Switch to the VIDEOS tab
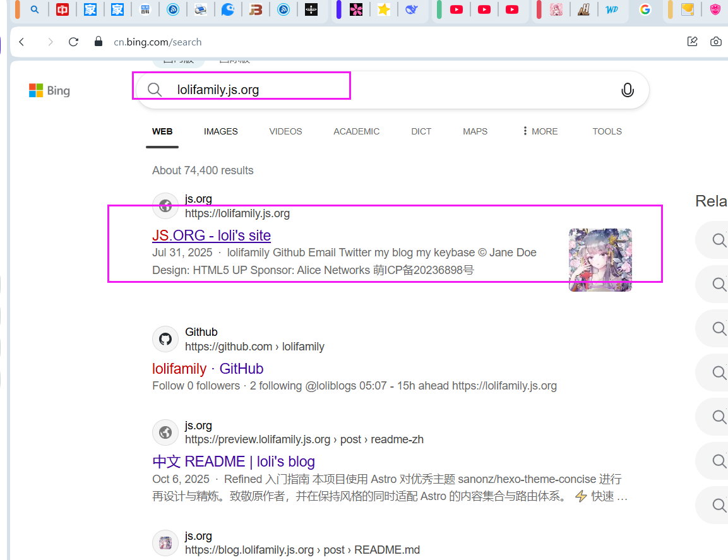Viewport: 728px width, 560px height. (285, 131)
